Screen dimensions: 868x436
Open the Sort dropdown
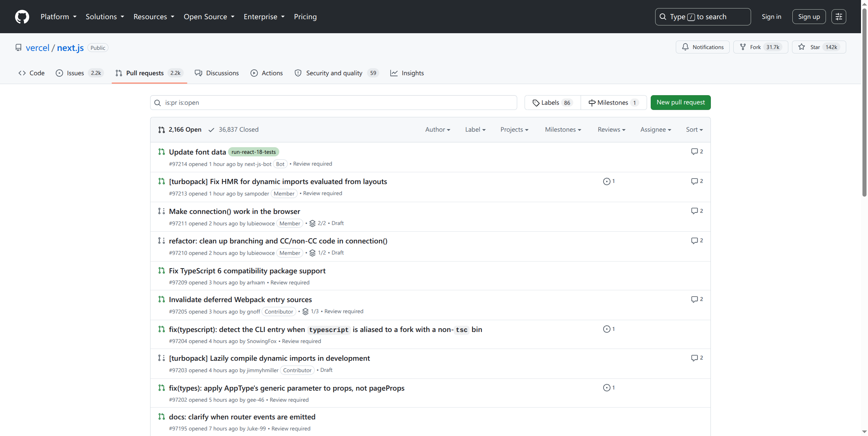coord(695,129)
